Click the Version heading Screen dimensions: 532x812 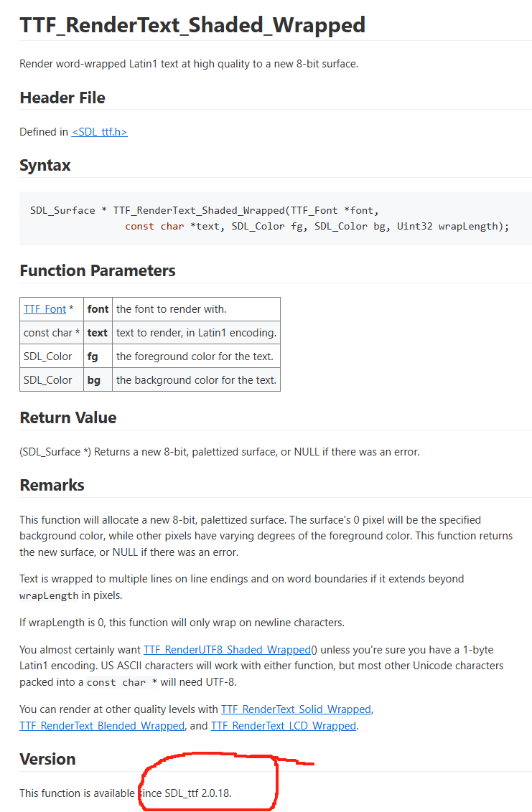[47, 759]
